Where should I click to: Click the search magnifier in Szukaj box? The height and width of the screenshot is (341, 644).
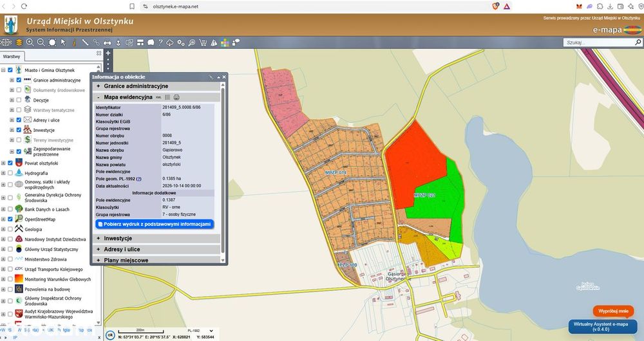(x=638, y=42)
